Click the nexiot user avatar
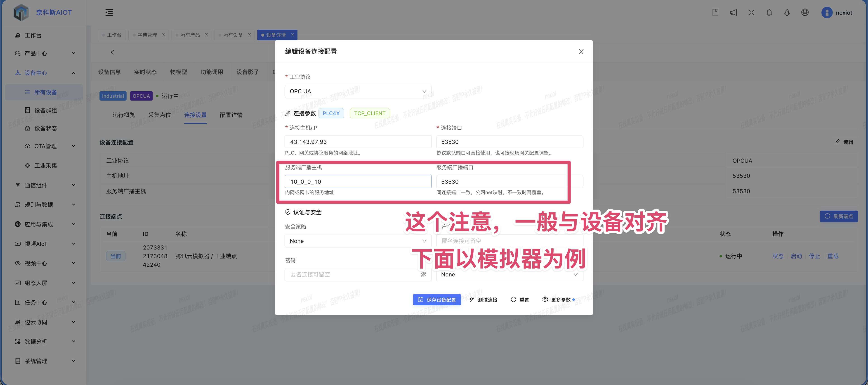This screenshot has width=868, height=385. point(827,12)
